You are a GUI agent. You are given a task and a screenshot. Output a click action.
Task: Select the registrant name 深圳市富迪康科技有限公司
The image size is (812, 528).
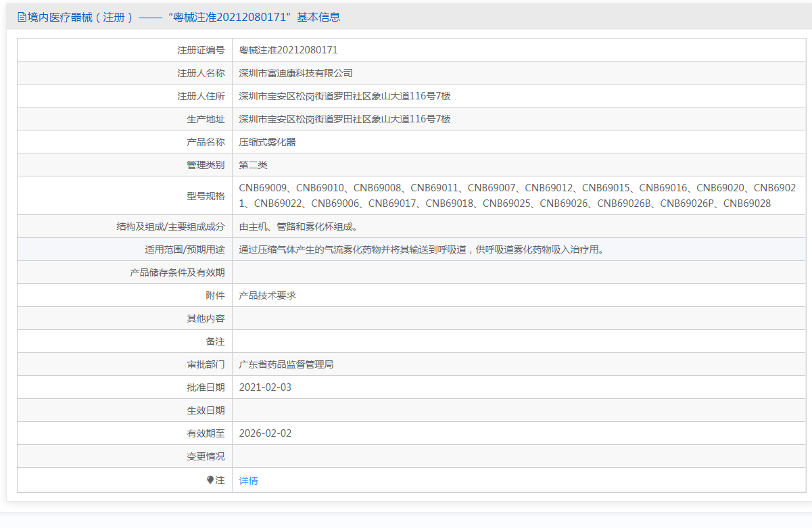pos(296,73)
